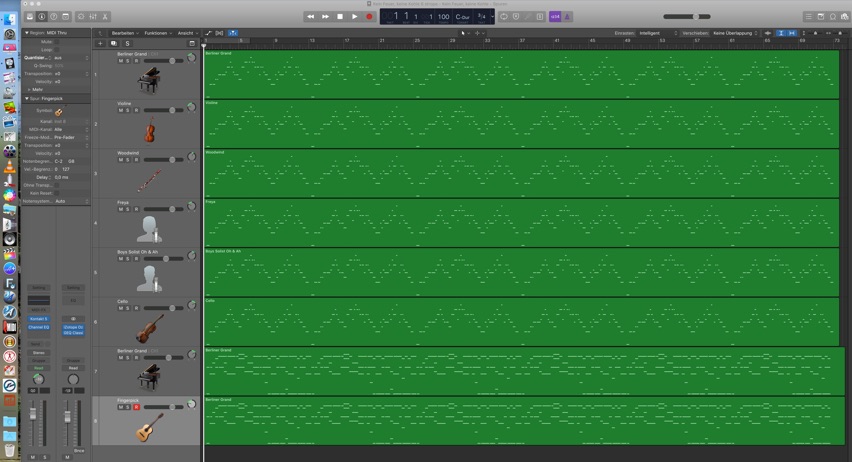852x462 pixels.
Task: Open the global tracks button
Action: [192, 43]
